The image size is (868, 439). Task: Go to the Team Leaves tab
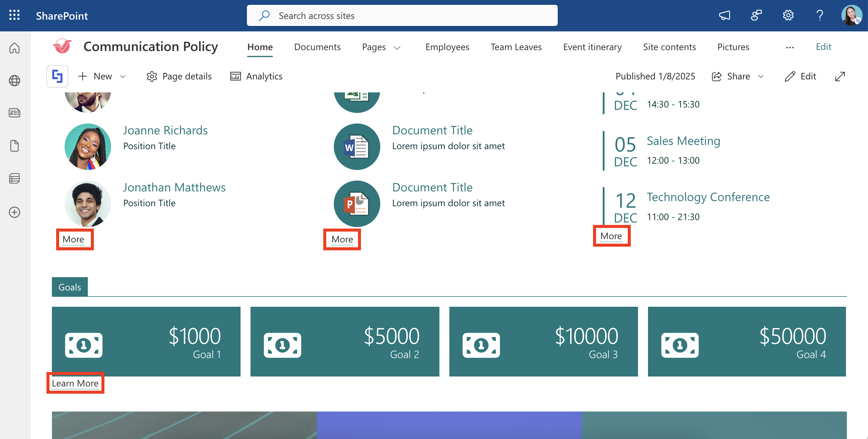515,47
